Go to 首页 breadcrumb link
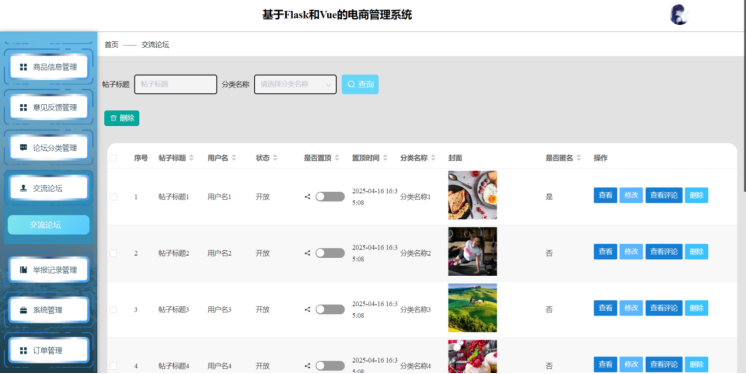 point(111,45)
